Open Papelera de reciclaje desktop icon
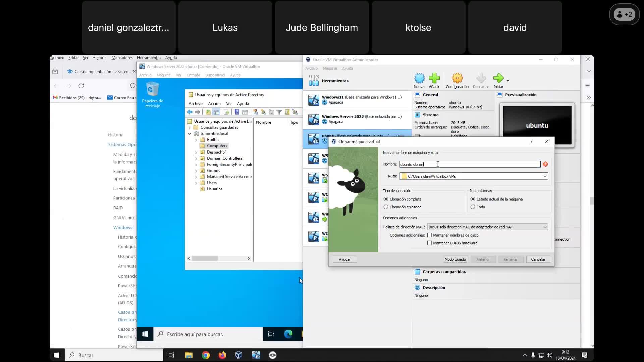This screenshot has width=644, height=362. pos(153,89)
